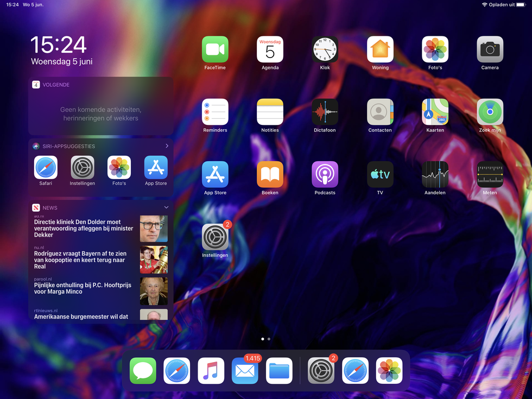This screenshot has height=399, width=532.
Task: Open App Store in Siri app suggestions
Action: pyautogui.click(x=156, y=167)
